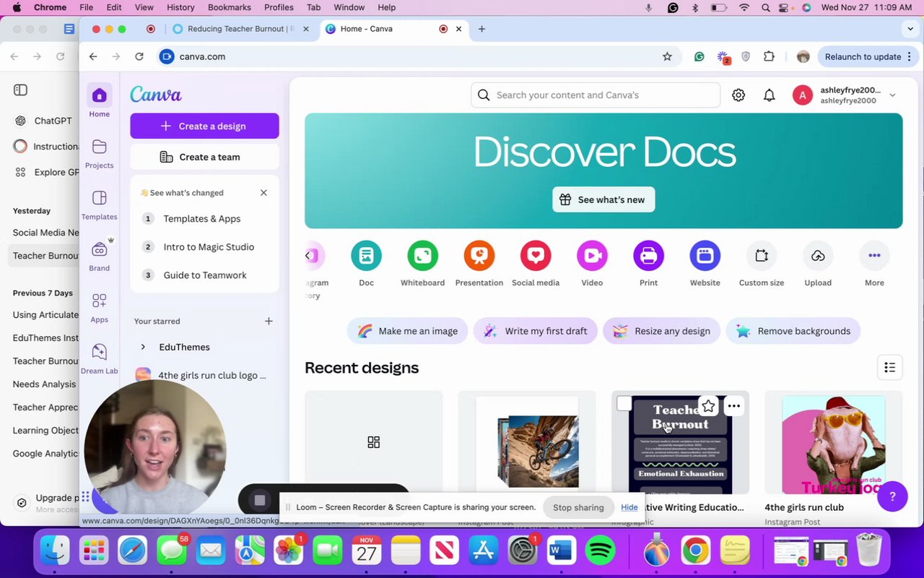Open Intro to Magic Studio item
This screenshot has height=578, width=924.
tap(204, 247)
